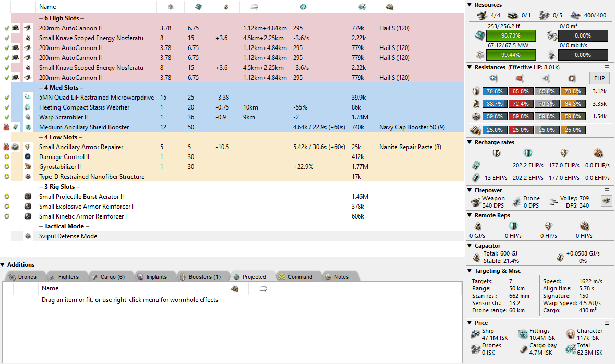Open the Resistances panel menu icon
The width and height of the screenshot is (615, 364).
point(607,67)
